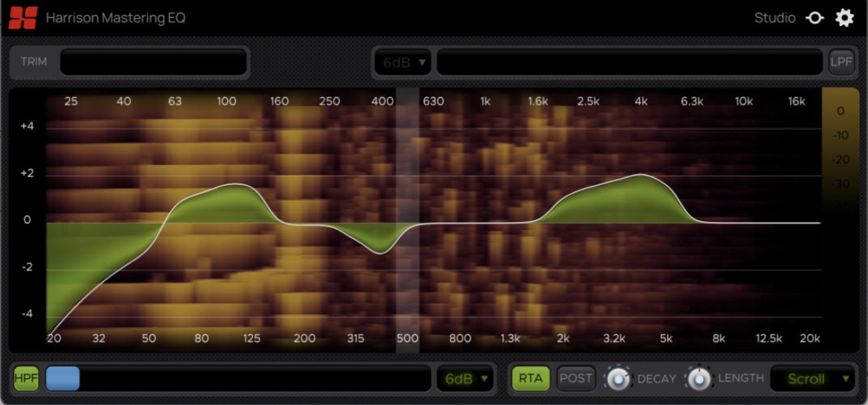
Task: Enable POST analyzer mode
Action: [x=576, y=378]
